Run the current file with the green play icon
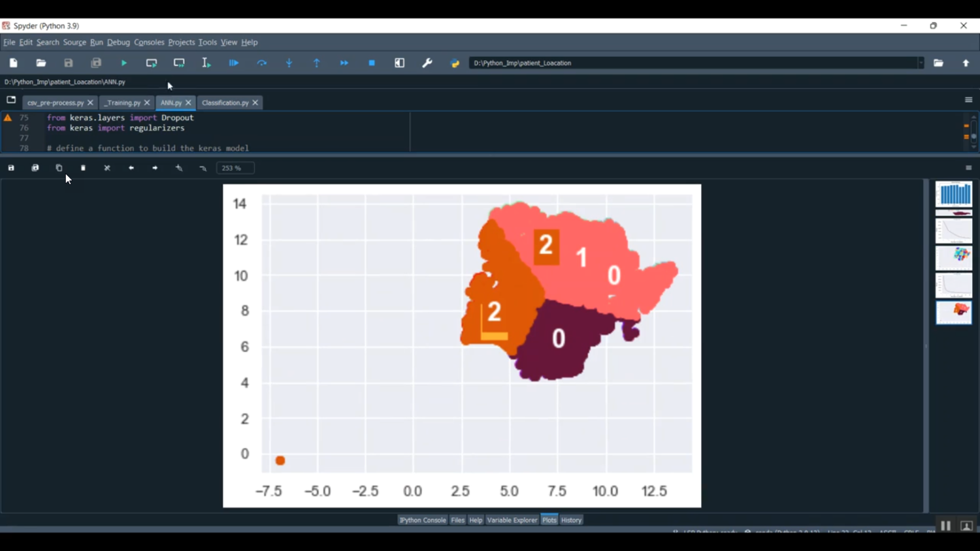The height and width of the screenshot is (551, 980). coord(124,63)
